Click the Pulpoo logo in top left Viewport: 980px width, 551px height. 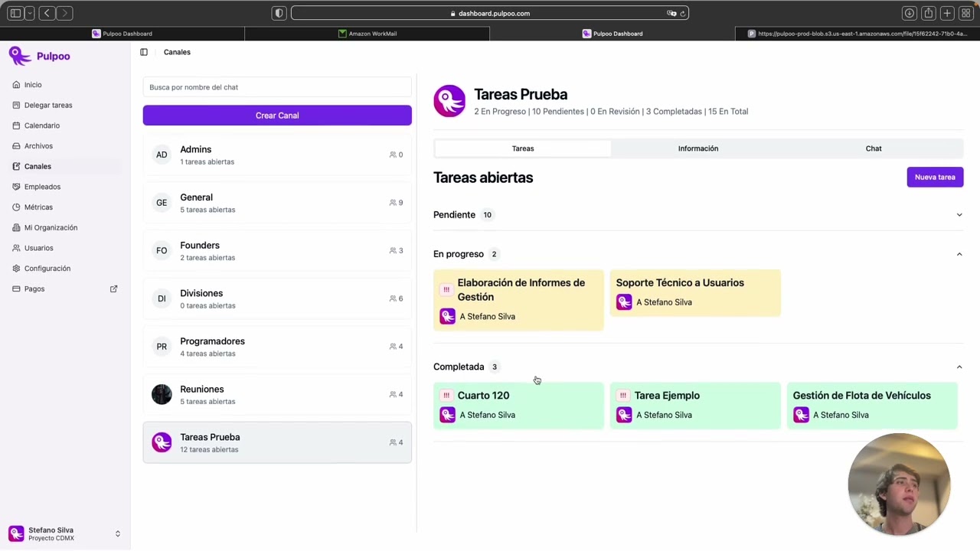pos(40,56)
